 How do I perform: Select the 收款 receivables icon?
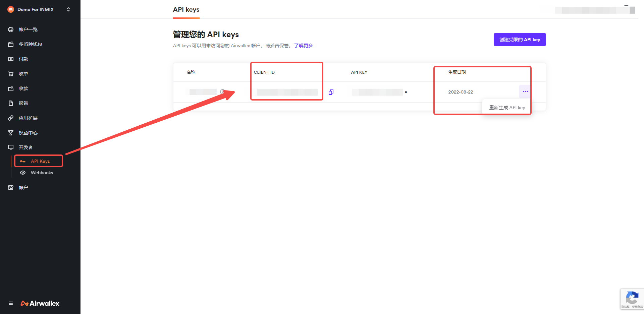click(10, 88)
